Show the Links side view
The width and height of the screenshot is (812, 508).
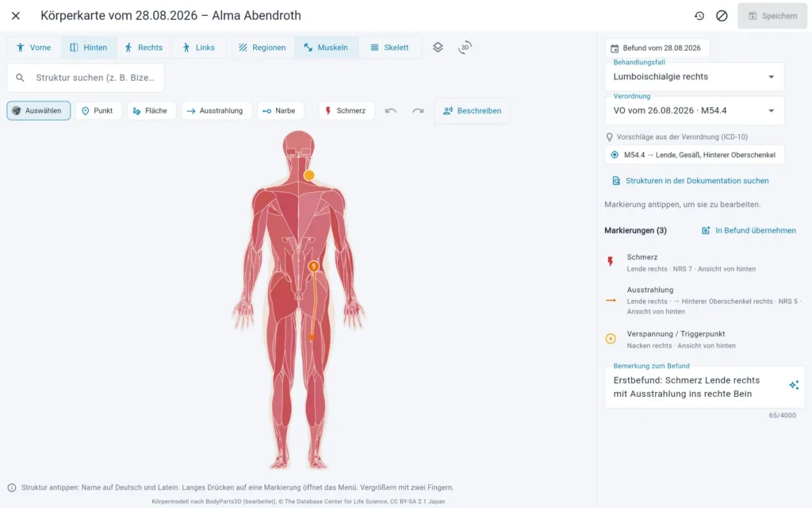[198, 47]
